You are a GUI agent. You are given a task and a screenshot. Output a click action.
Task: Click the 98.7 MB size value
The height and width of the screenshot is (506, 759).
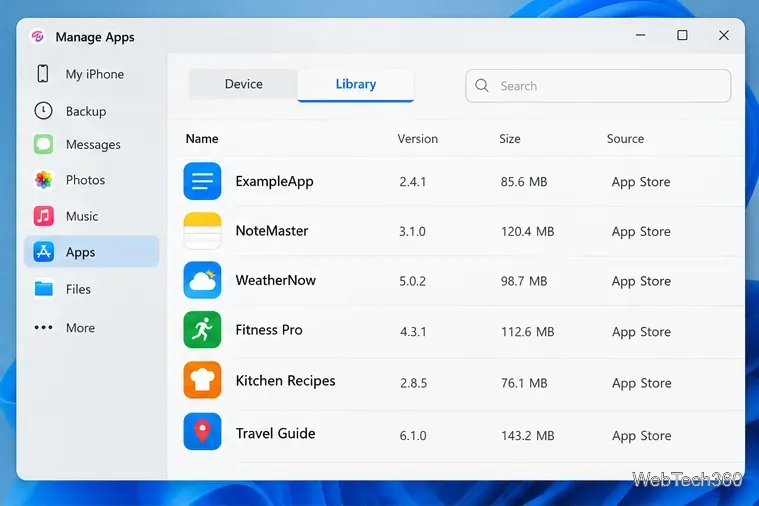(x=524, y=281)
